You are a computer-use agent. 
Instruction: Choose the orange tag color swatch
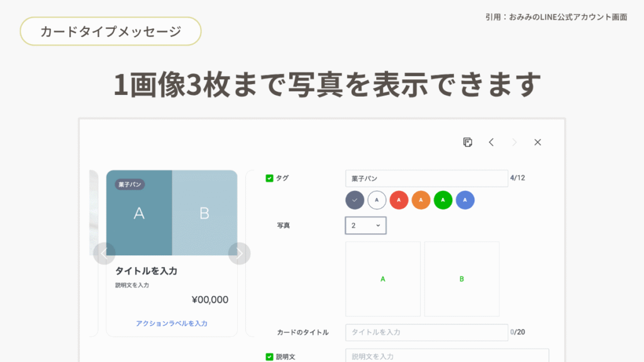click(421, 200)
